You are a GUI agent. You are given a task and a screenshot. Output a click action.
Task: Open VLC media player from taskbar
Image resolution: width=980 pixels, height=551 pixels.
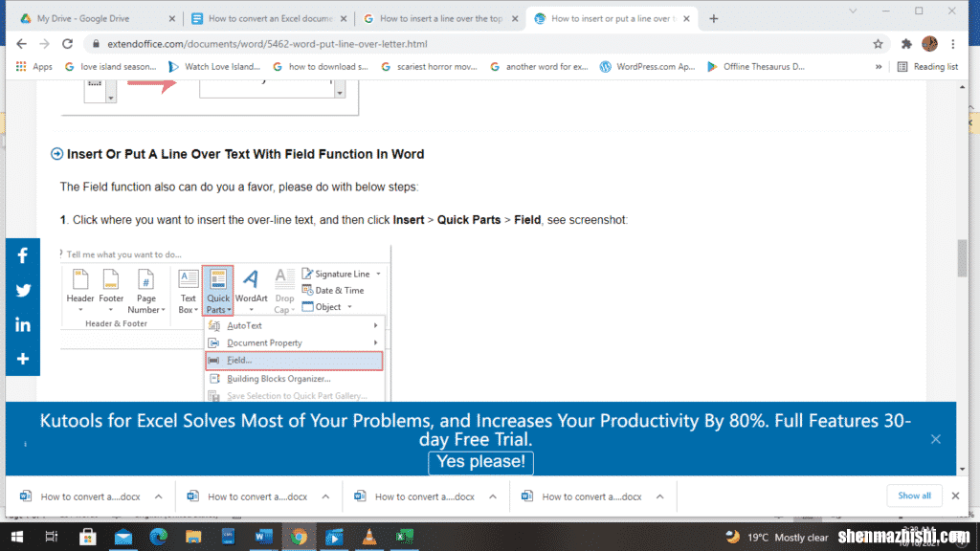click(369, 538)
